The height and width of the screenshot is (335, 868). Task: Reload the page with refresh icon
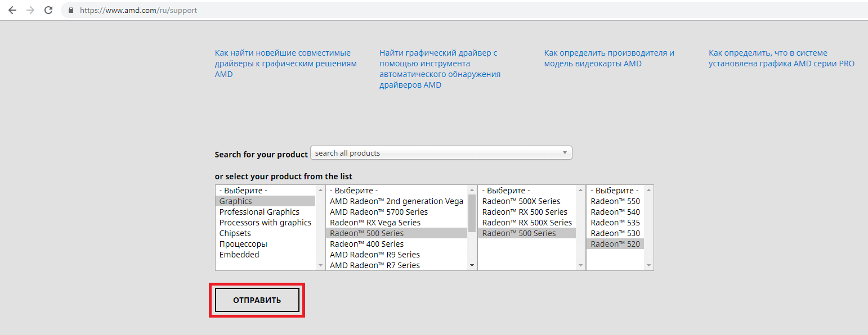click(x=48, y=10)
